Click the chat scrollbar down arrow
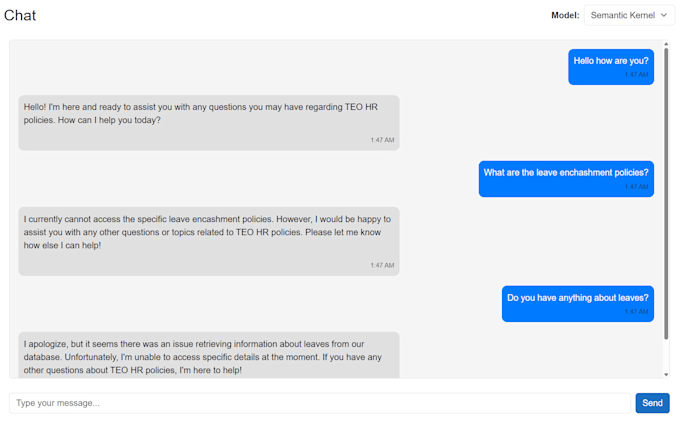 [x=667, y=375]
